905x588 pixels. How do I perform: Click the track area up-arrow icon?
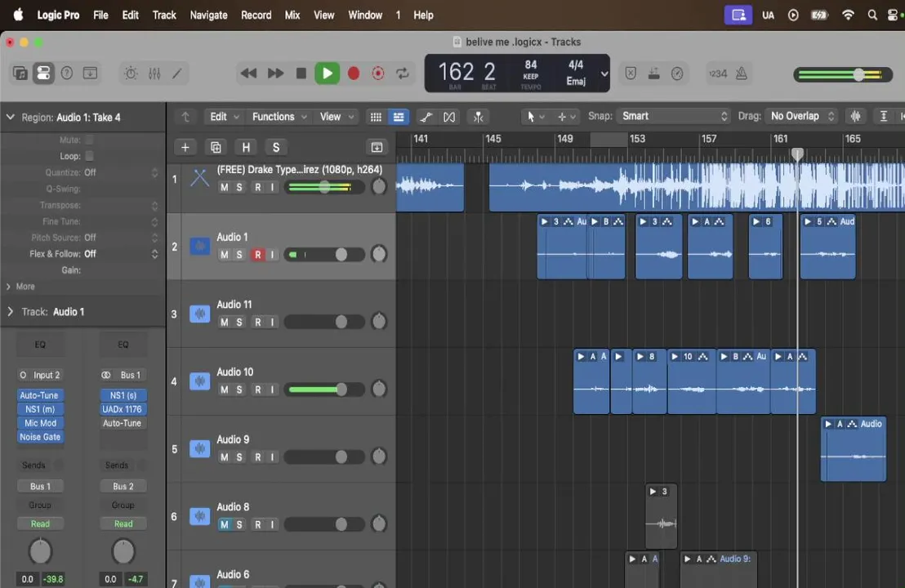coord(185,117)
